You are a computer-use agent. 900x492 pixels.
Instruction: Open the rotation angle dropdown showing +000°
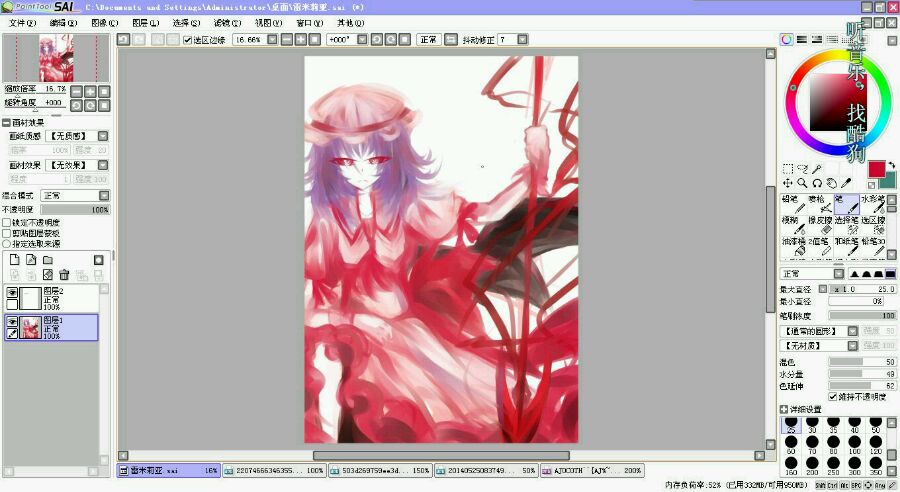362,40
